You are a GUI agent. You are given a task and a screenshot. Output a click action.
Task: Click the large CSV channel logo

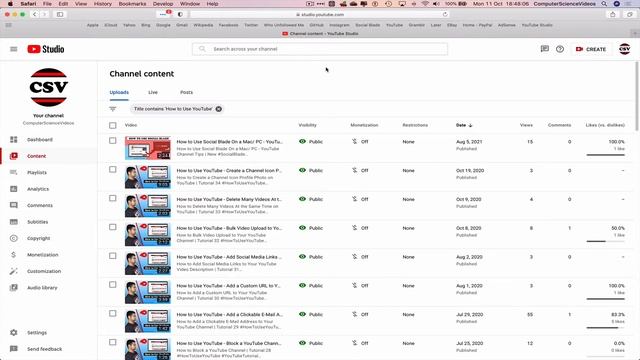pos(49,87)
